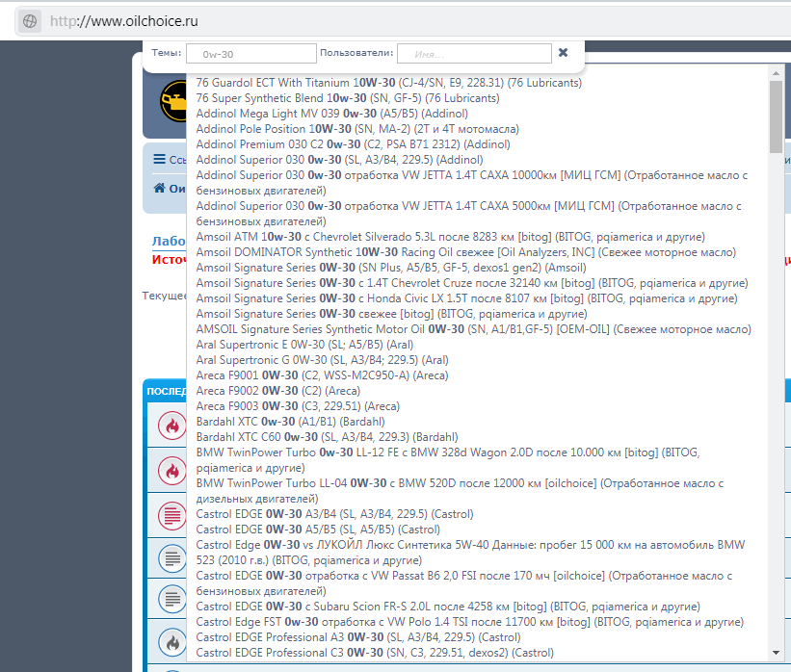This screenshot has height=672, width=791.
Task: Select Castrol EDGE 0W-30 VW Passat B6 entry
Action: [x=464, y=583]
